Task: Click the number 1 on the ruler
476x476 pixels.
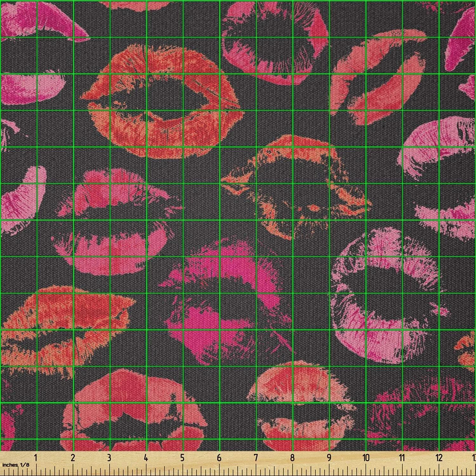Action: pyautogui.click(x=36, y=458)
